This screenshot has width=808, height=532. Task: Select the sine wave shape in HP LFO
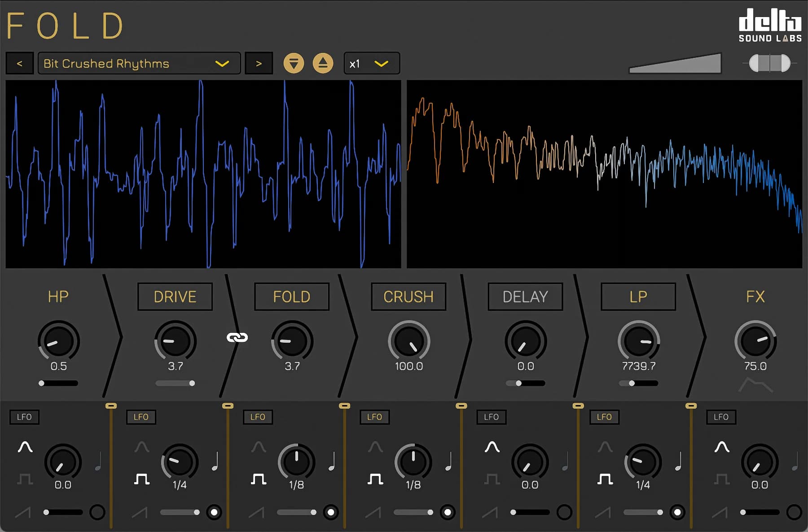click(25, 447)
